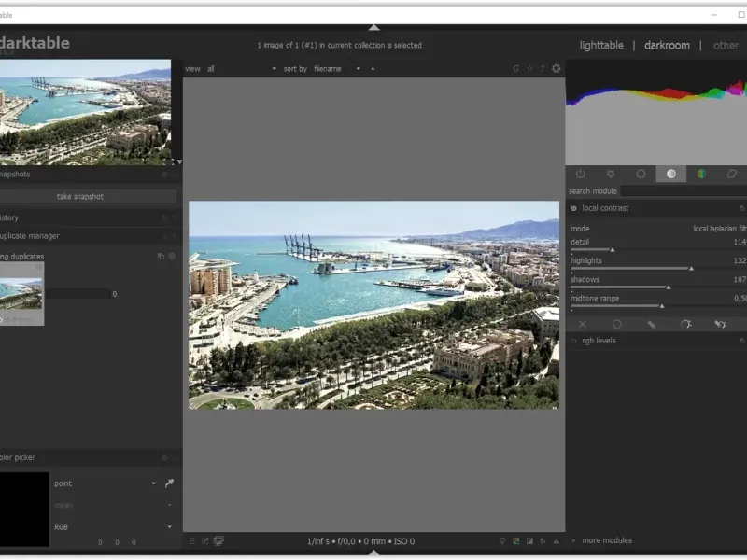Toggle clipping indication square icon
The height and width of the screenshot is (560, 747).
tap(529, 541)
